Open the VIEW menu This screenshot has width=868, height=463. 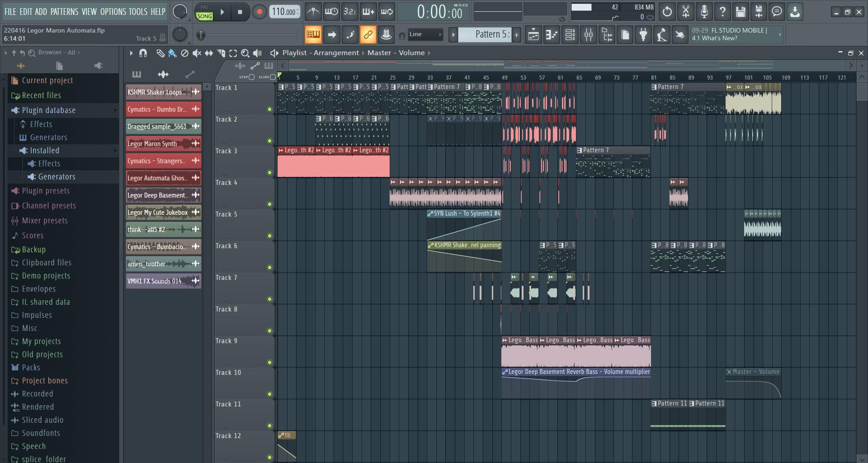89,12
